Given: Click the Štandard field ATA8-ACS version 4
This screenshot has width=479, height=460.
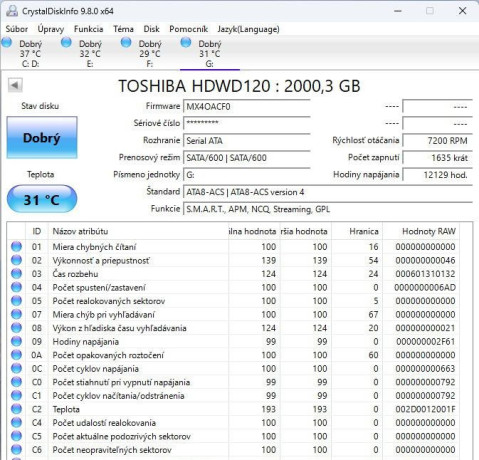Looking at the screenshot, I should click(x=328, y=192).
